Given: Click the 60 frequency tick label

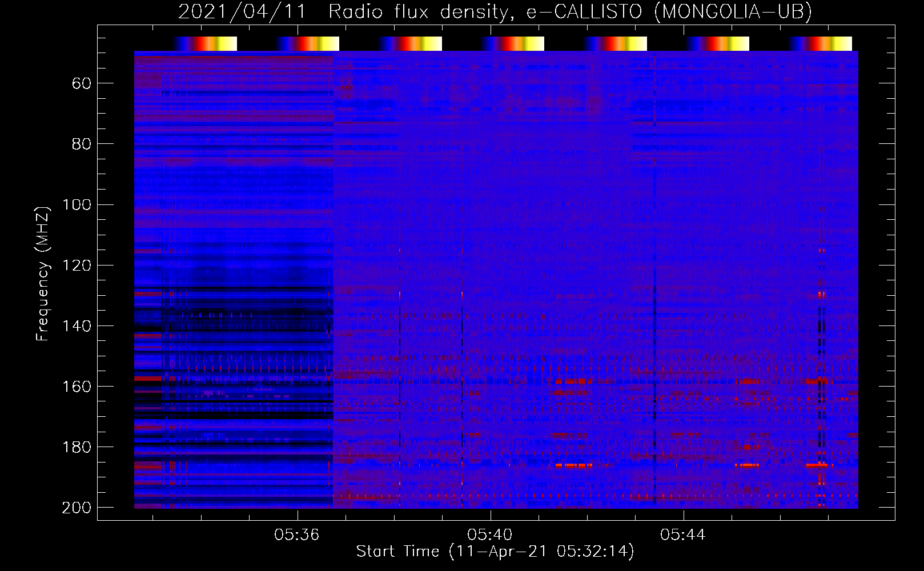Looking at the screenshot, I should (81, 84).
